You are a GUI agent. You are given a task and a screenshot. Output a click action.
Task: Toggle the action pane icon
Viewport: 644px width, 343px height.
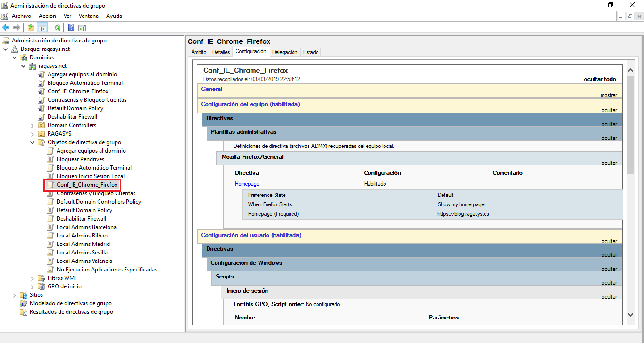pos(82,27)
